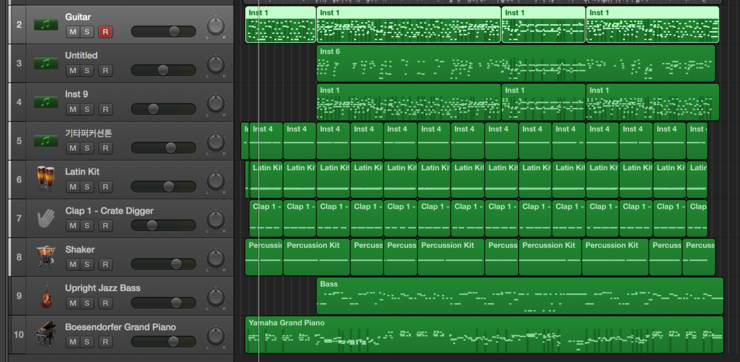Record-enable the 기타퍼커션톤 track

(105, 148)
